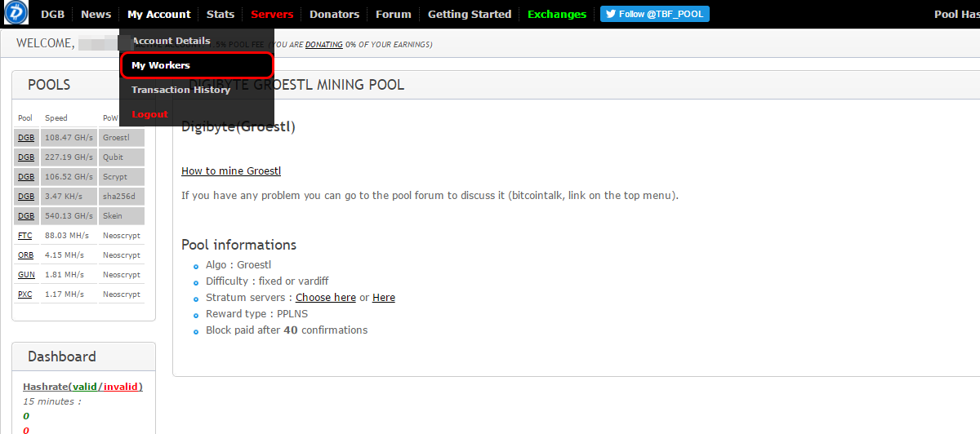Open the News page
This screenshot has width=980, height=434.
coord(96,14)
